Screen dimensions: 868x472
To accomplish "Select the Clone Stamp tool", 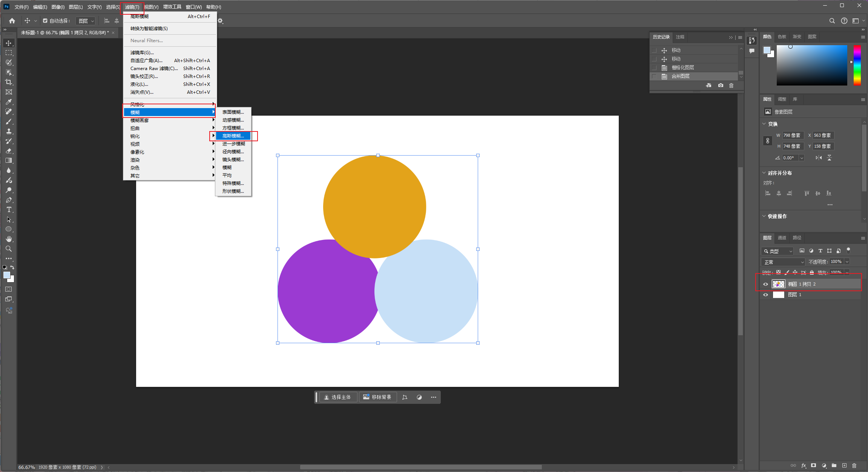I will point(9,131).
